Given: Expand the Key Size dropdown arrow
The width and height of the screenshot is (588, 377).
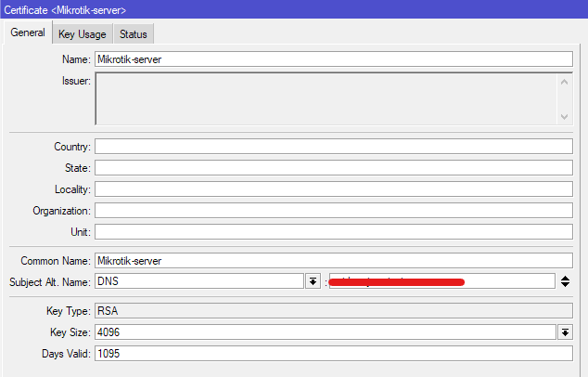Looking at the screenshot, I should (565, 332).
